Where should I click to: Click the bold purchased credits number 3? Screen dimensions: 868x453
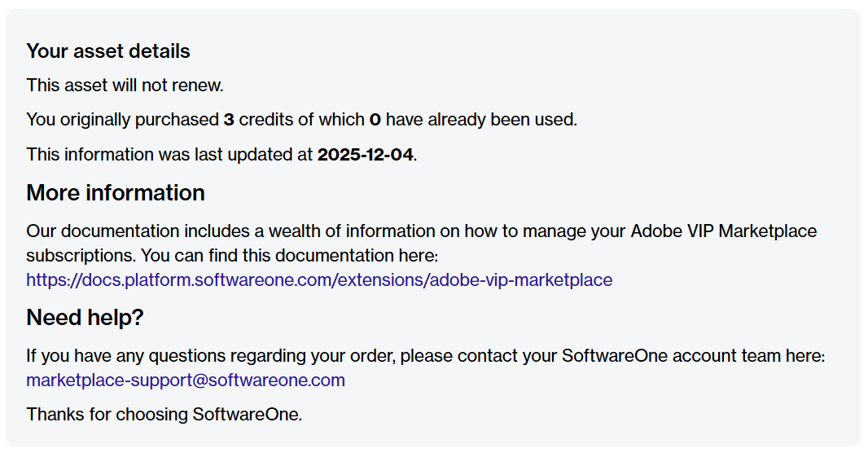pos(229,120)
